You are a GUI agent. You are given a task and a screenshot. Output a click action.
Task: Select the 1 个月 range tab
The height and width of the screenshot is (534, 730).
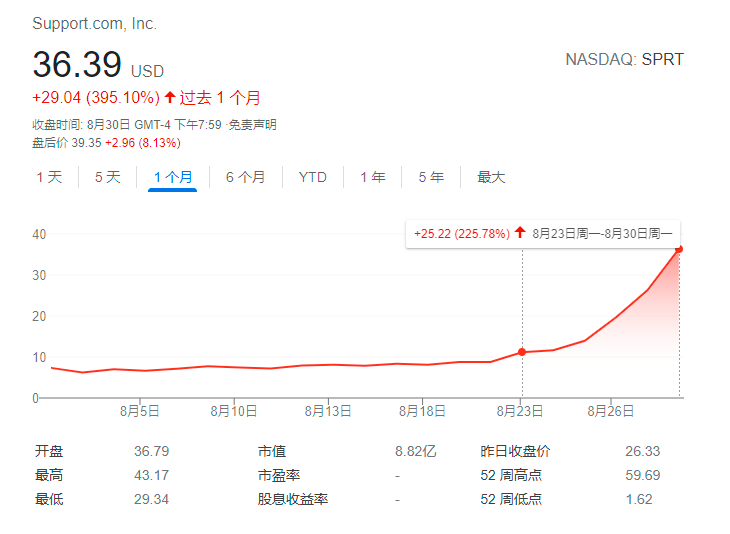[x=173, y=177]
